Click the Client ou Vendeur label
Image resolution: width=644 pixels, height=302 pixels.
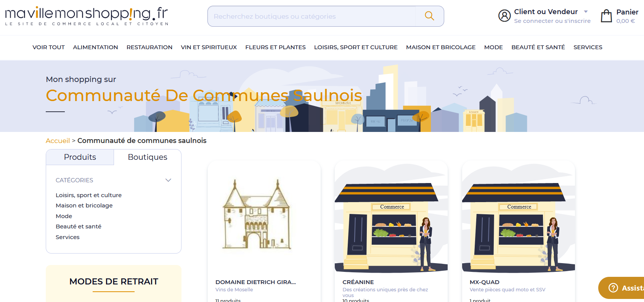(x=546, y=12)
